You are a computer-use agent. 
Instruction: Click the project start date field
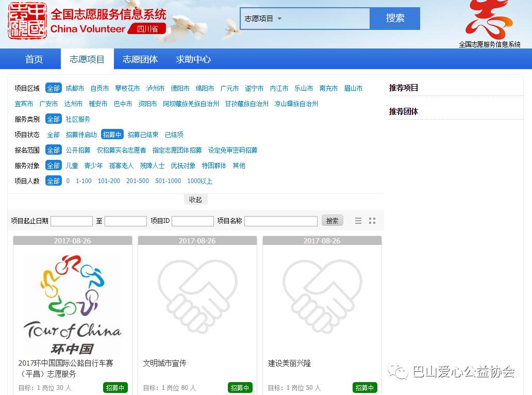(x=72, y=221)
